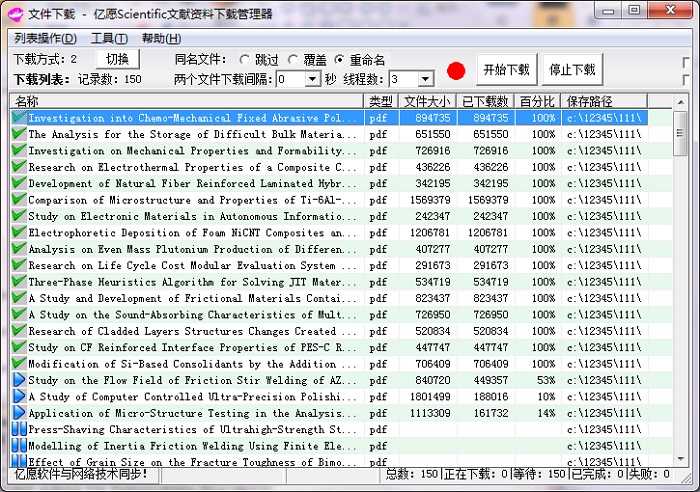Click the 失败: 0 status bar entry

pyautogui.click(x=649, y=474)
